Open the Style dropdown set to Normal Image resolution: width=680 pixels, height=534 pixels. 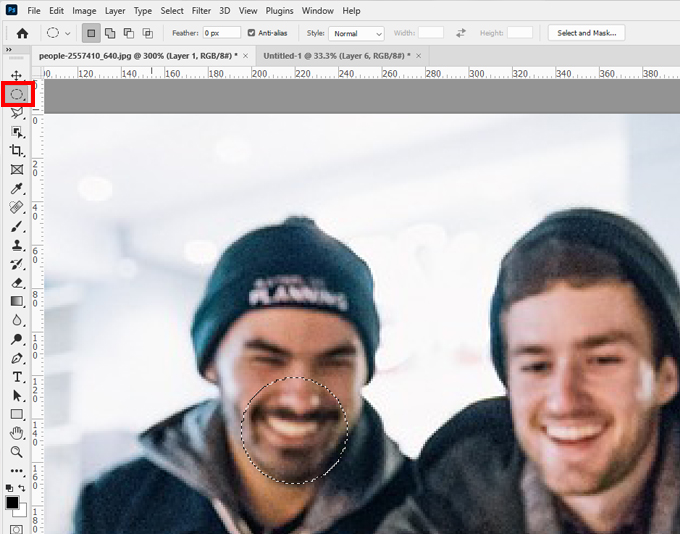(356, 33)
